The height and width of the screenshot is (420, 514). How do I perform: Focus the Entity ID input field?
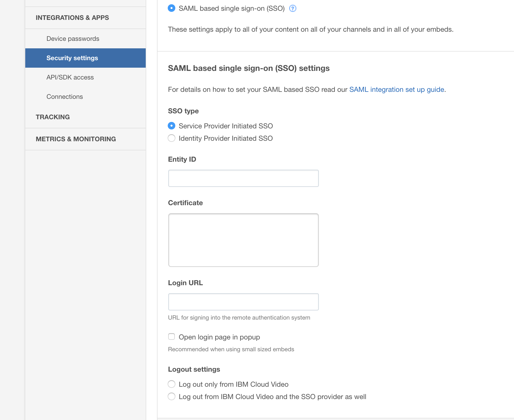(x=244, y=178)
